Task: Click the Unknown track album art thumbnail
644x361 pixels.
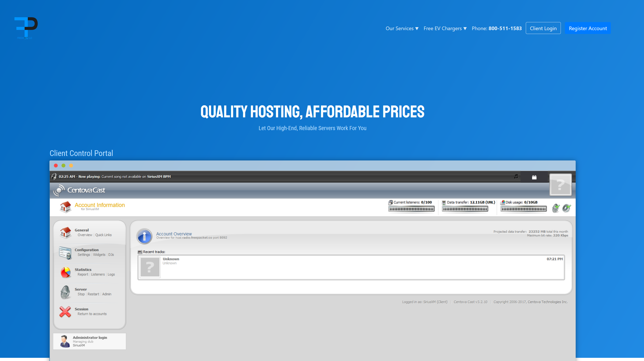Action: click(150, 267)
